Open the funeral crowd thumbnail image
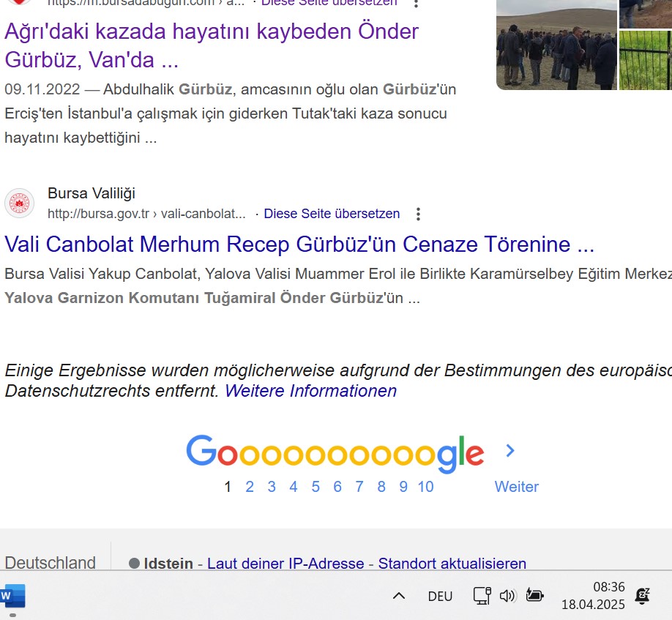 click(x=556, y=45)
